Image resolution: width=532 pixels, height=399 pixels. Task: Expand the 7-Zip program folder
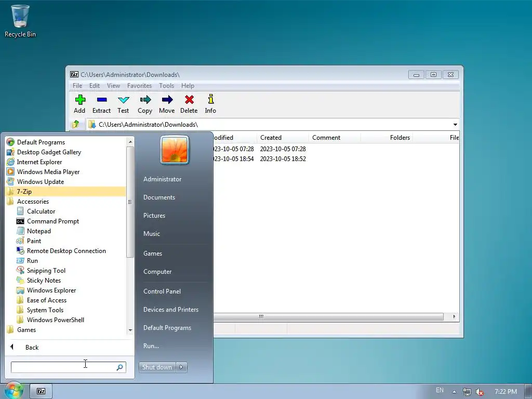tap(66, 191)
